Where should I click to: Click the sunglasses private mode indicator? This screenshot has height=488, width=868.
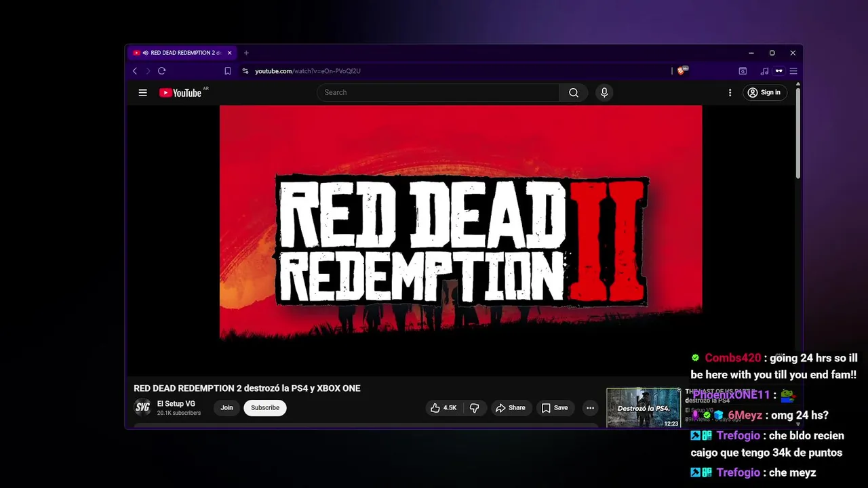(778, 71)
